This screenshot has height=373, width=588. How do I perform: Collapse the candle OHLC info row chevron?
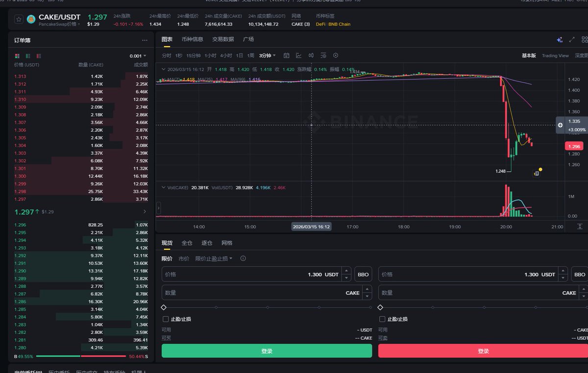coord(164,70)
